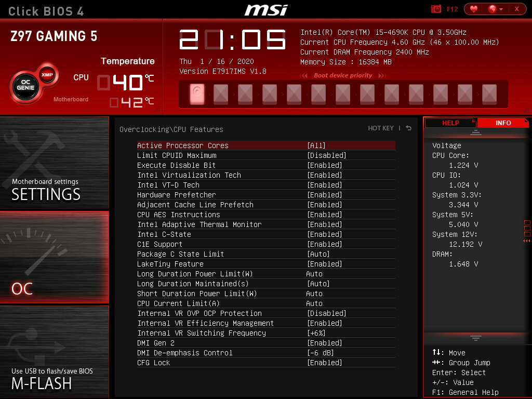Click the Overclocking\CPU Features breadcrumb
This screenshot has height=399, width=532.
pos(171,129)
